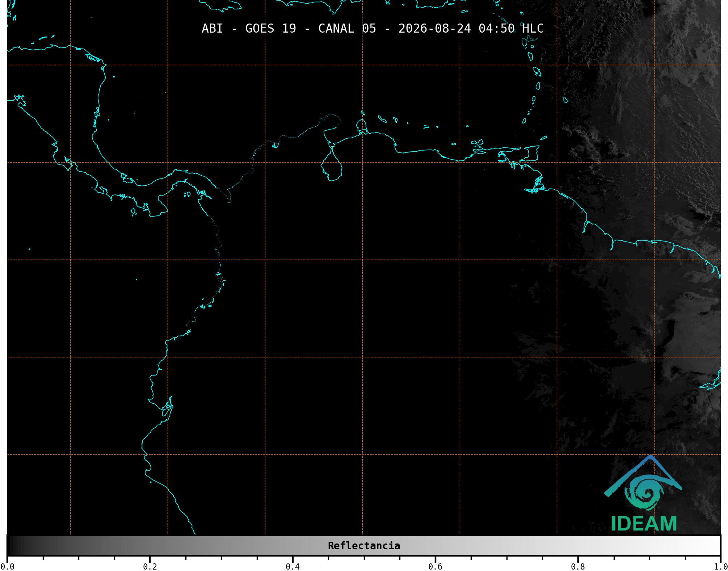This screenshot has height=571, width=728.
Task: Click the 0.8 tick label on colorbar
Action: 578,566
